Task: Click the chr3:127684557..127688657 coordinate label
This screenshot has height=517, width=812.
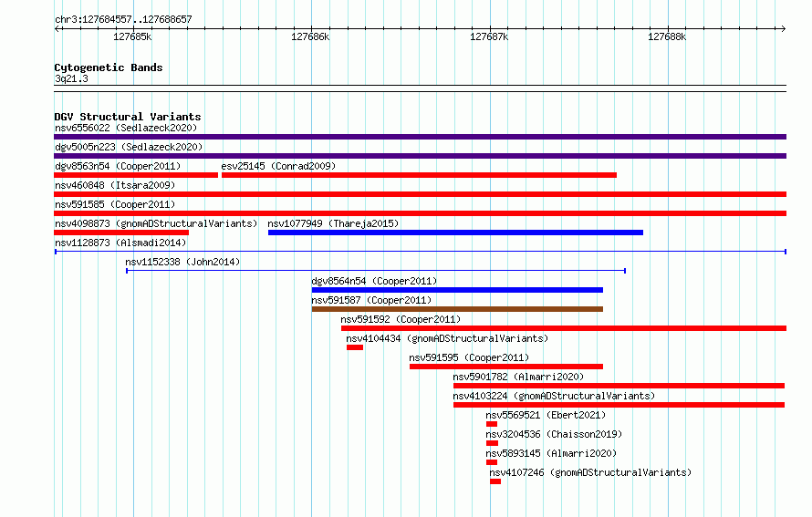Action: click(x=123, y=19)
